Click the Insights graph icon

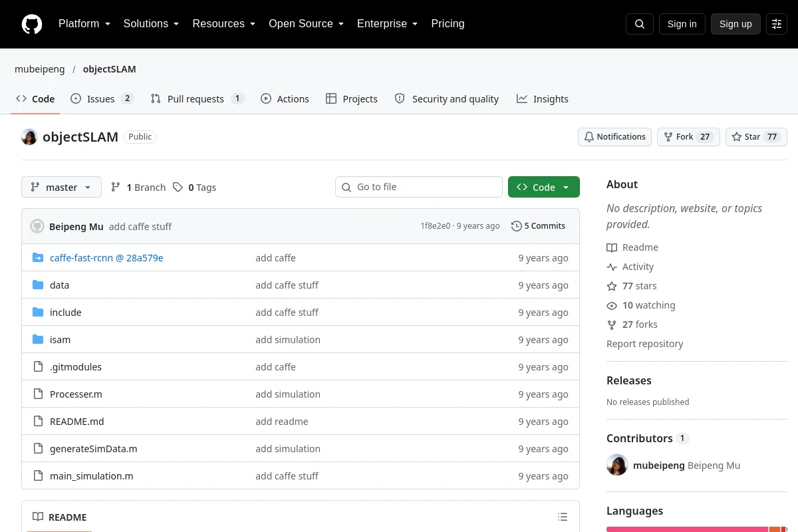[x=522, y=98]
